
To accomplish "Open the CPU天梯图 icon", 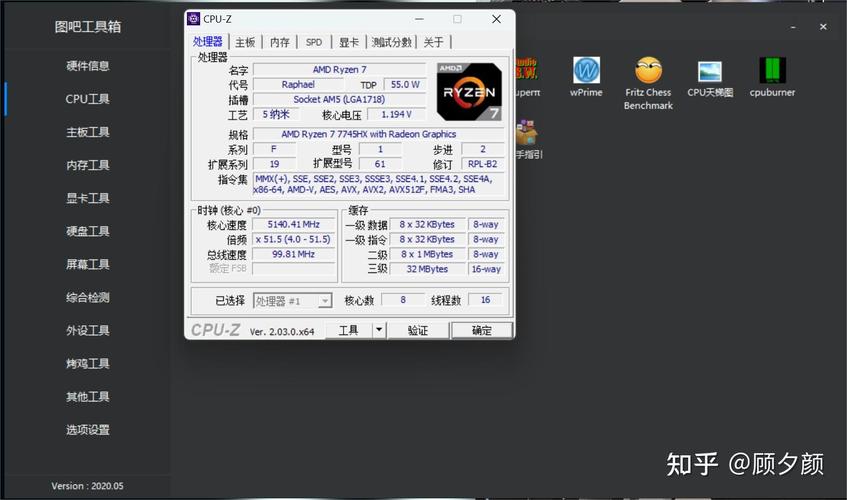I will 710,78.
